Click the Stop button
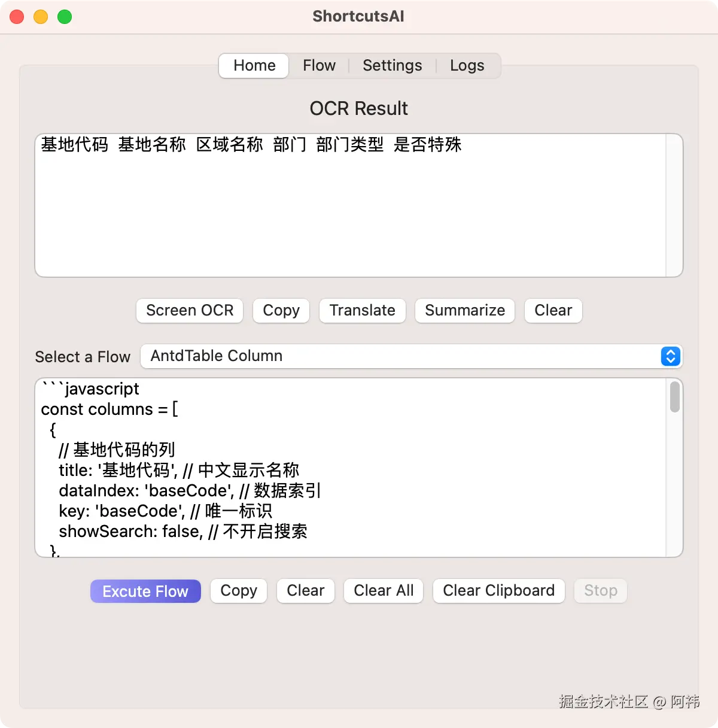The height and width of the screenshot is (728, 718). tap(601, 591)
